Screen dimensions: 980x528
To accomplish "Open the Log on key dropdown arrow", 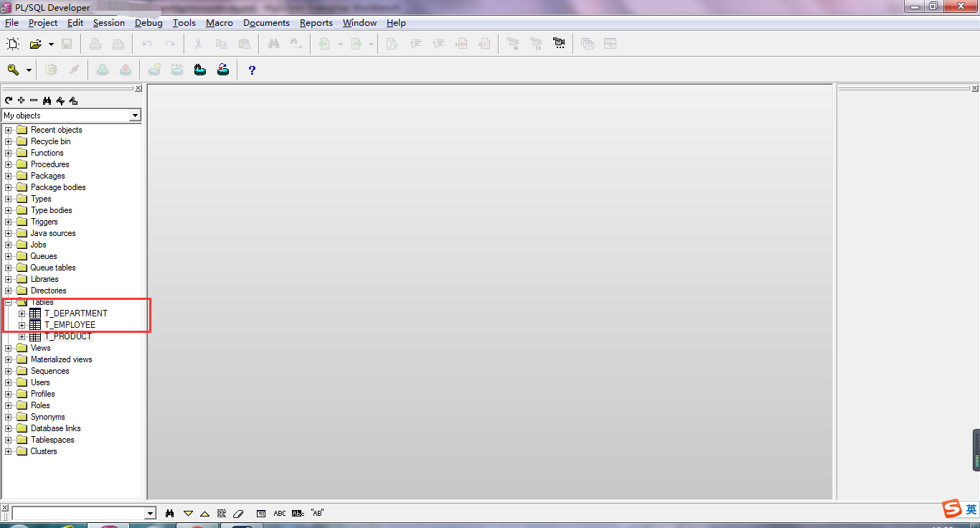I will [x=29, y=70].
